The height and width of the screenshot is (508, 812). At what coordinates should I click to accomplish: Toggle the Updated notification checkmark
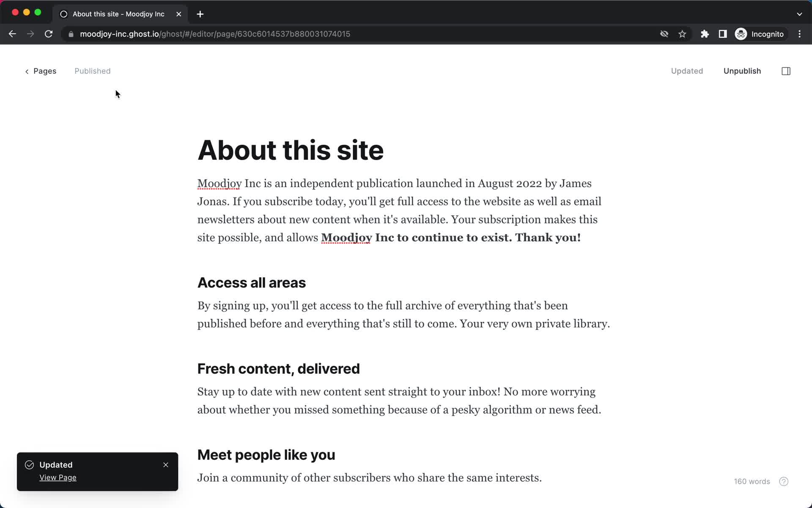coord(29,464)
